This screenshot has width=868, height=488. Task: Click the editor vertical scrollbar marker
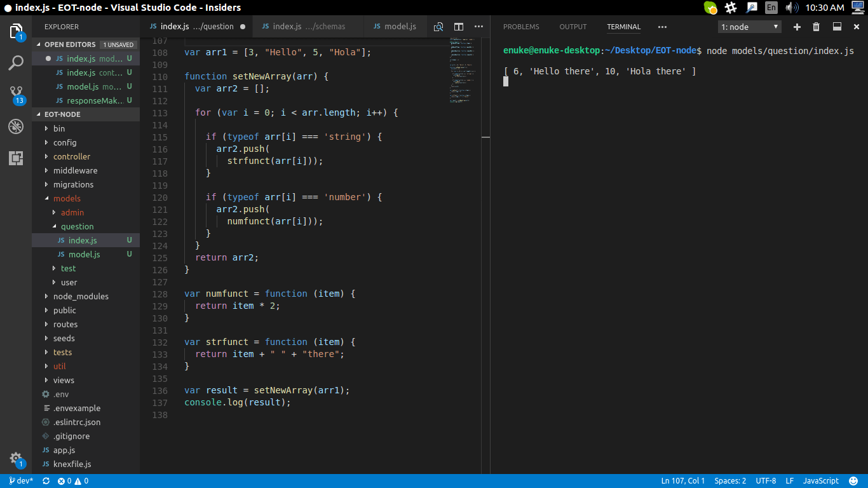(x=485, y=137)
